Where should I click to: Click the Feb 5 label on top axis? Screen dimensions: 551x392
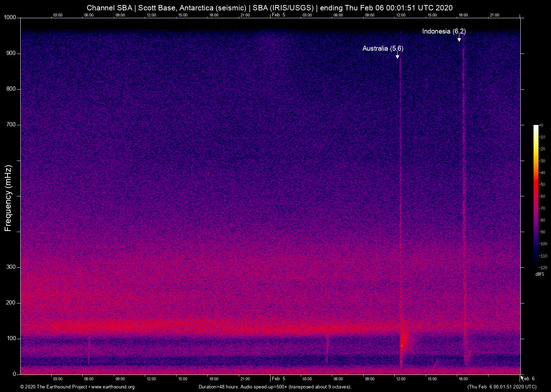278,15
